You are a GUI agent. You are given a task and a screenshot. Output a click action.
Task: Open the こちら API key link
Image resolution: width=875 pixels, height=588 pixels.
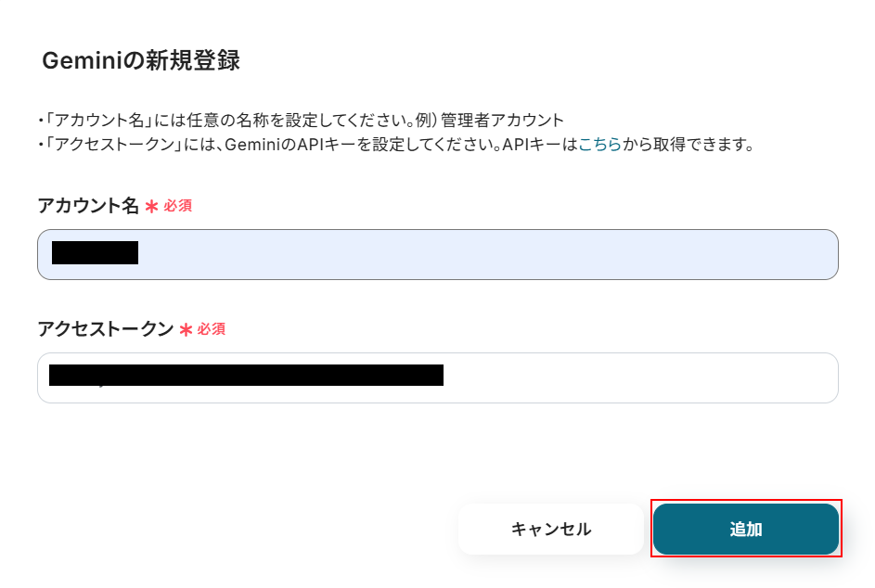[x=599, y=146]
